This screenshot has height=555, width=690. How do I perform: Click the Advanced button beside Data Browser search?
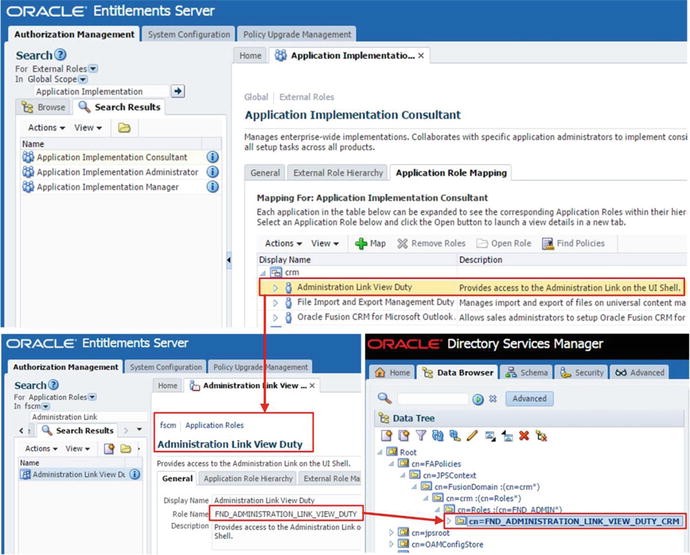(x=529, y=399)
